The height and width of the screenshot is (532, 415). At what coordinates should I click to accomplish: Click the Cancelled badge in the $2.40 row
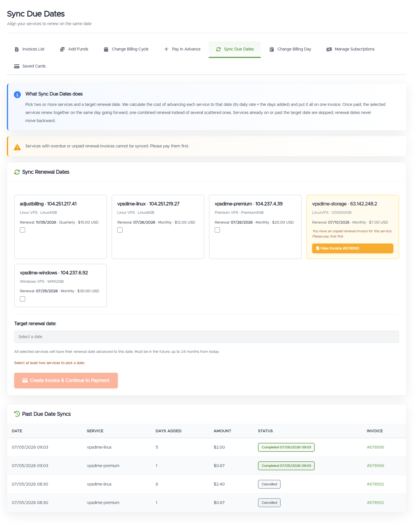269,484
